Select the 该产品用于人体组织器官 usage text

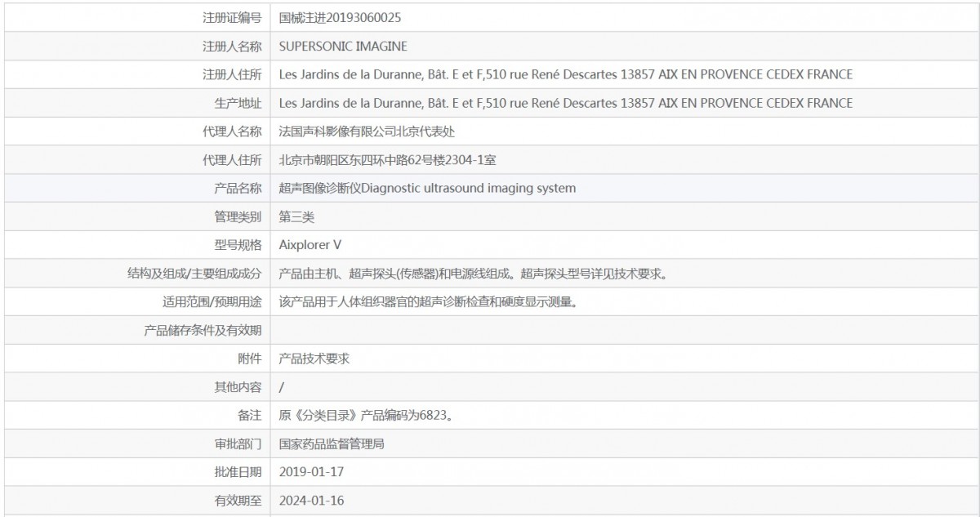[x=429, y=302]
